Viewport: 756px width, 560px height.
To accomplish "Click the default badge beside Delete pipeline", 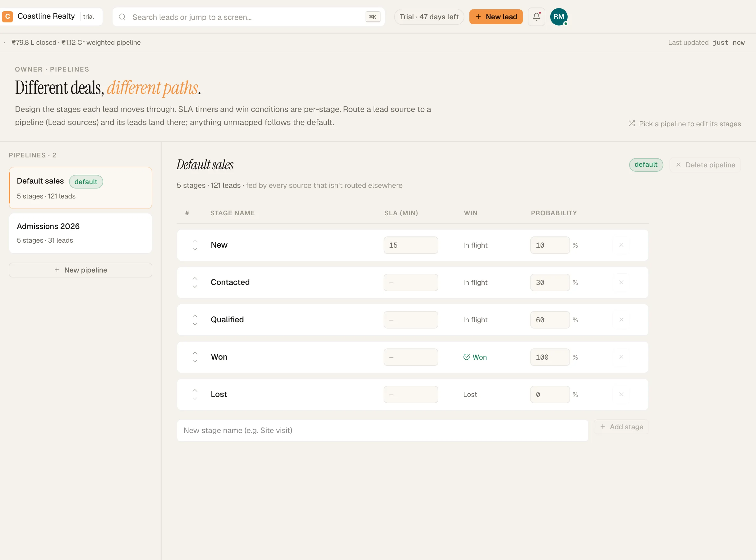I will pyautogui.click(x=646, y=165).
